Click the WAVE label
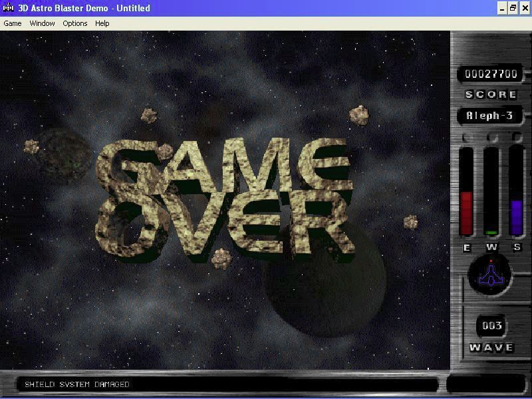The height and width of the screenshot is (399, 532). (x=491, y=348)
